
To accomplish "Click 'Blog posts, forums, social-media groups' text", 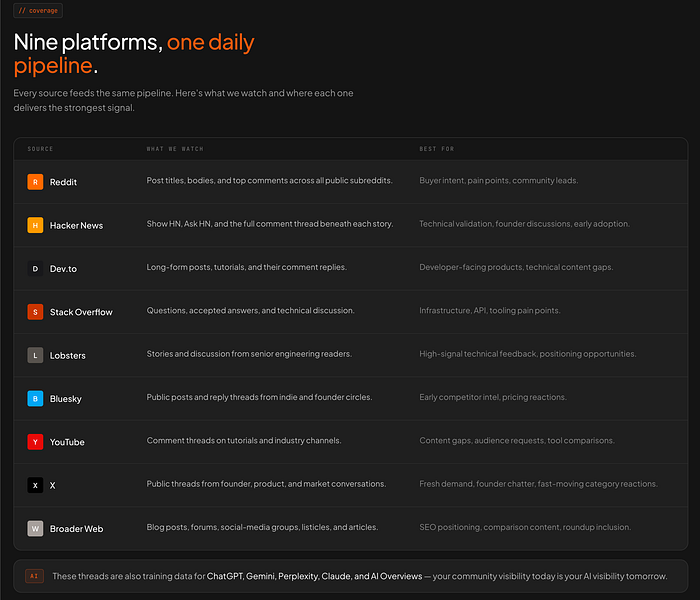I will pyautogui.click(x=262, y=527).
